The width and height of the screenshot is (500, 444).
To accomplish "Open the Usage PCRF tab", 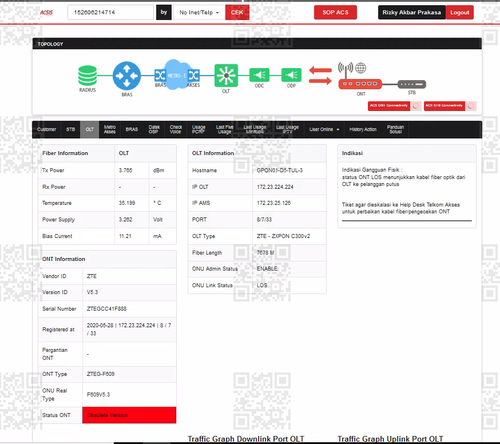I will [198, 129].
